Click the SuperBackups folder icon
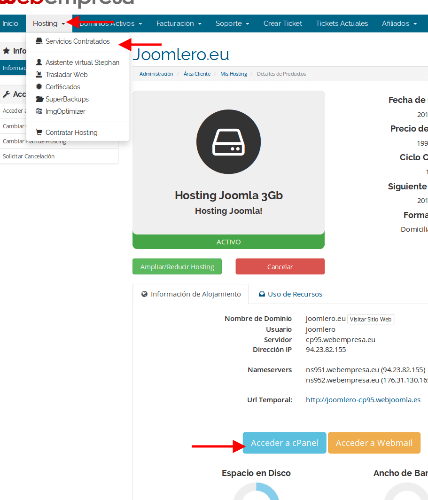 tap(40, 99)
